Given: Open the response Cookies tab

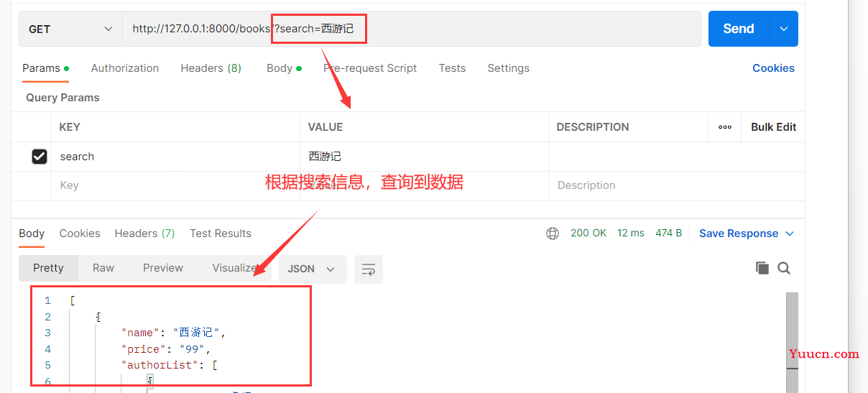Looking at the screenshot, I should pyautogui.click(x=80, y=234).
